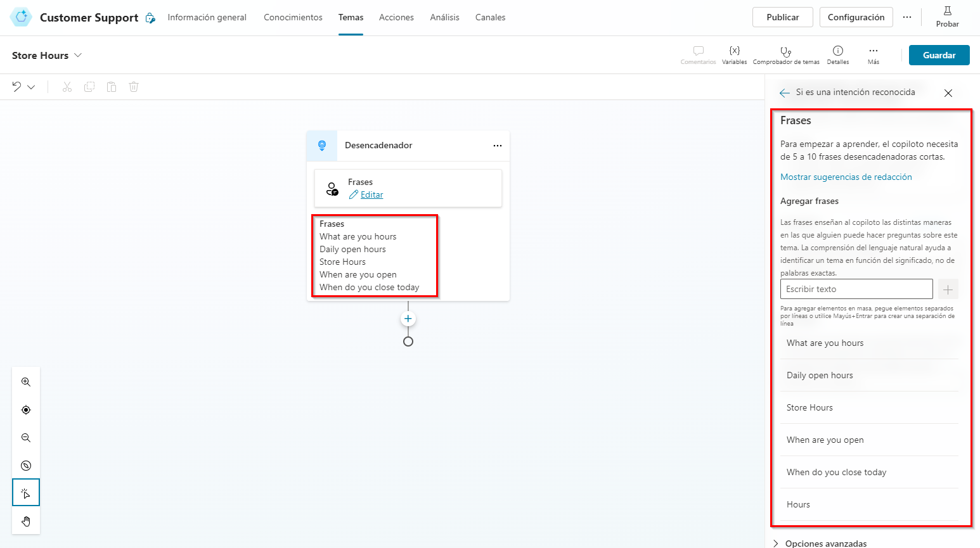Click the canvas zoom out icon
This screenshot has width=980, height=548.
[26, 438]
